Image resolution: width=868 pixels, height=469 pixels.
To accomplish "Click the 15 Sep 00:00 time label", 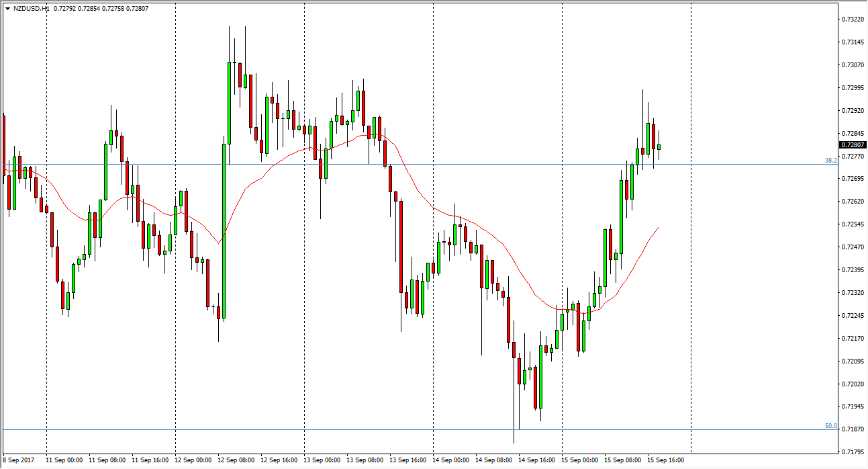I will (x=581, y=460).
